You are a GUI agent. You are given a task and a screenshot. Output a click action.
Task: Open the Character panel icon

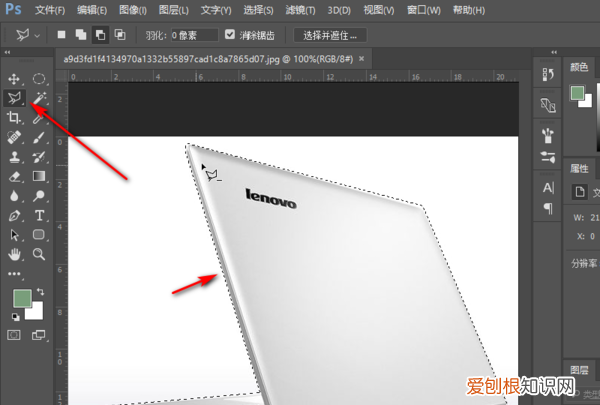click(x=548, y=188)
